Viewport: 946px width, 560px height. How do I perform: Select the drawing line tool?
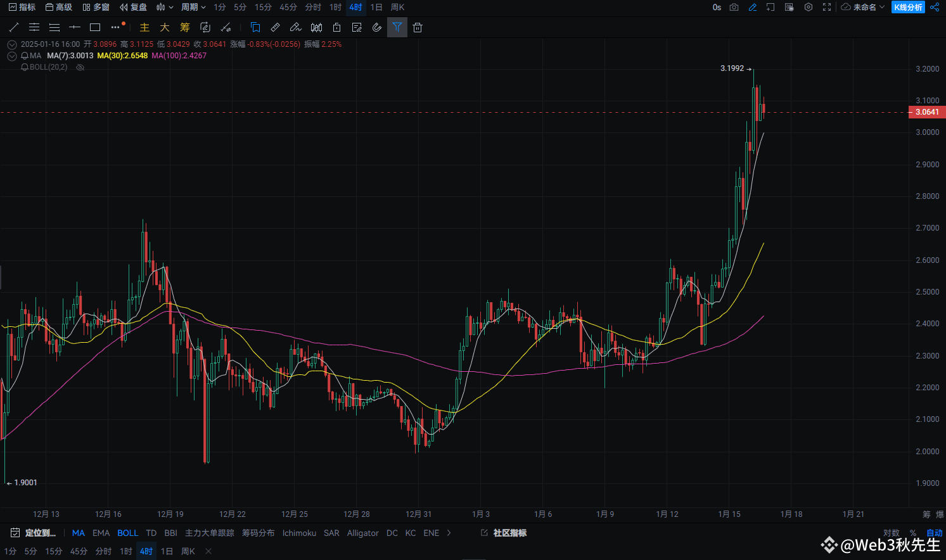coord(14,27)
